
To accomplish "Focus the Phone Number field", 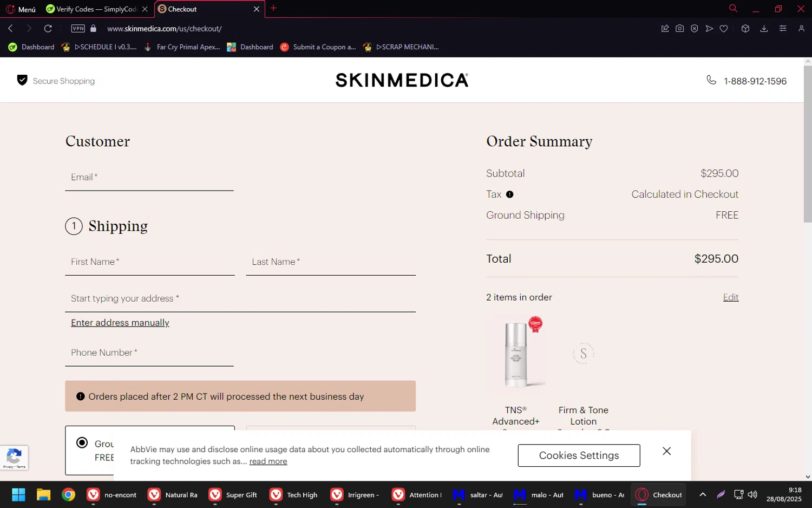I will (x=149, y=353).
